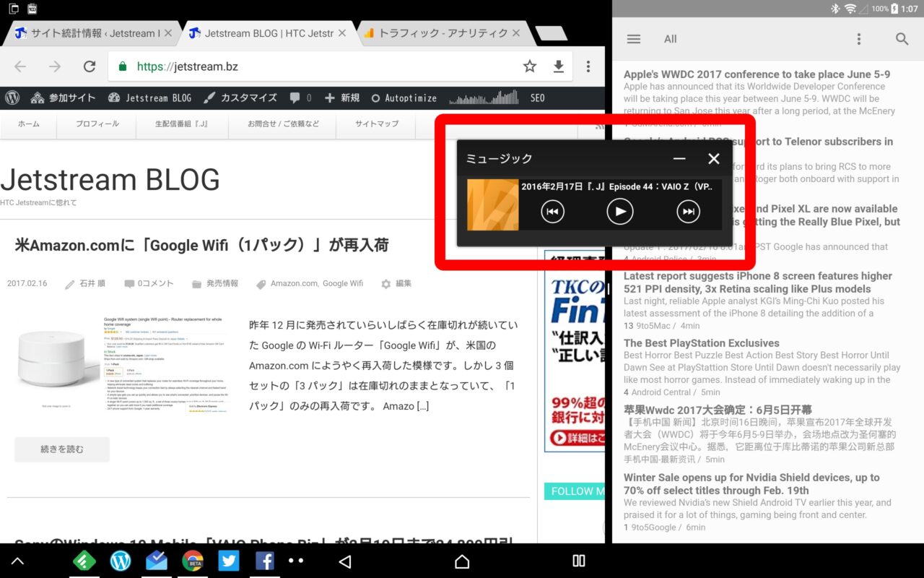The width and height of the screenshot is (924, 578).
Task: Launch Facebook from the bottom dock
Action: 264,561
